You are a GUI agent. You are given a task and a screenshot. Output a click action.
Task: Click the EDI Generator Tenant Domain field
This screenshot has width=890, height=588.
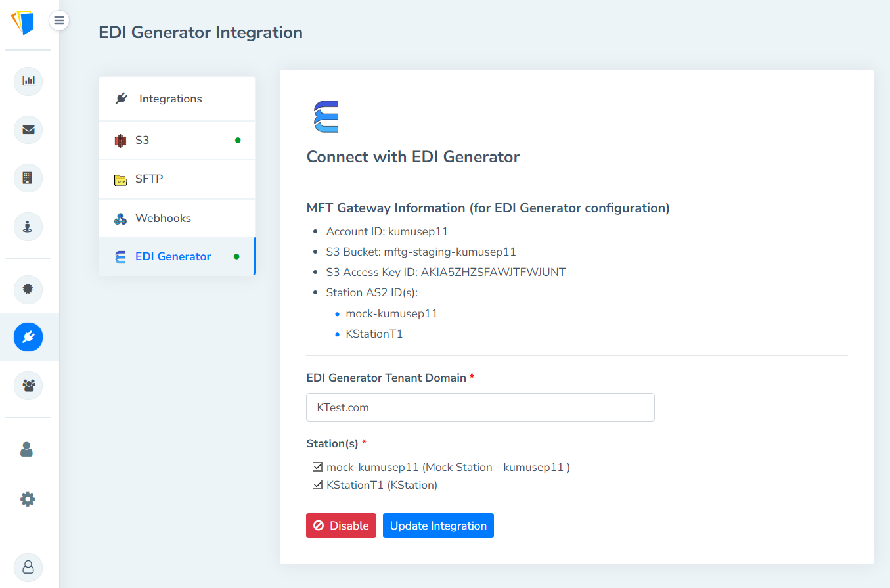[479, 407]
